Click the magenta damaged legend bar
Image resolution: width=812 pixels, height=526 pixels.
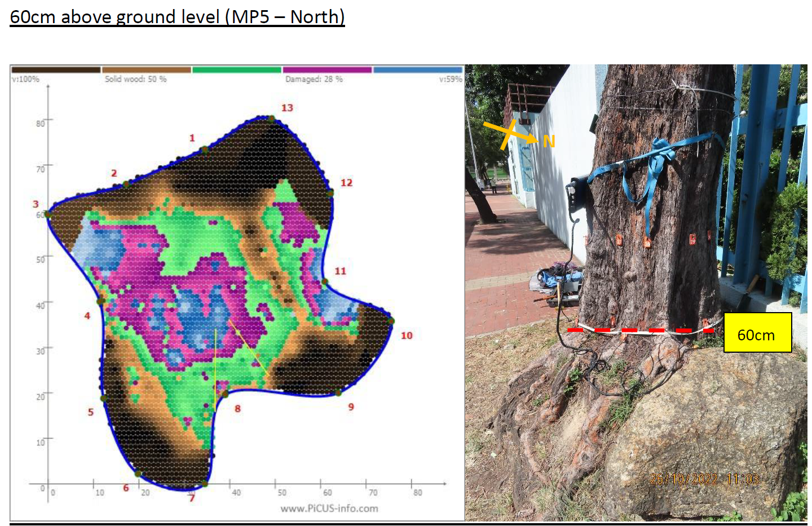click(327, 70)
